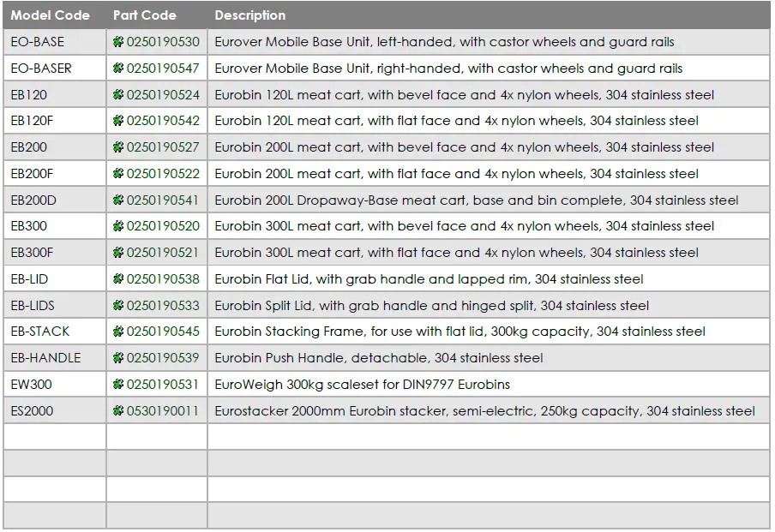Open part code link 0250190520
Screen dimensions: 775x532
[x=163, y=226]
